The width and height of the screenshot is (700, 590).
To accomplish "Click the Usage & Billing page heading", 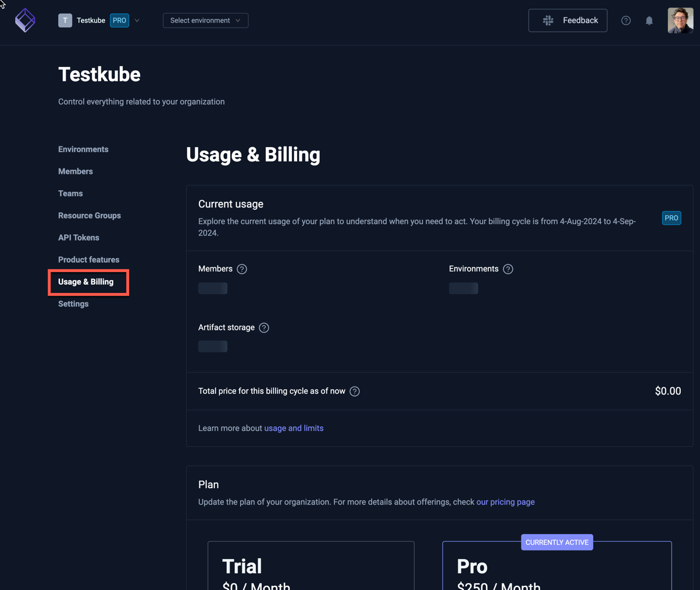I will click(253, 155).
